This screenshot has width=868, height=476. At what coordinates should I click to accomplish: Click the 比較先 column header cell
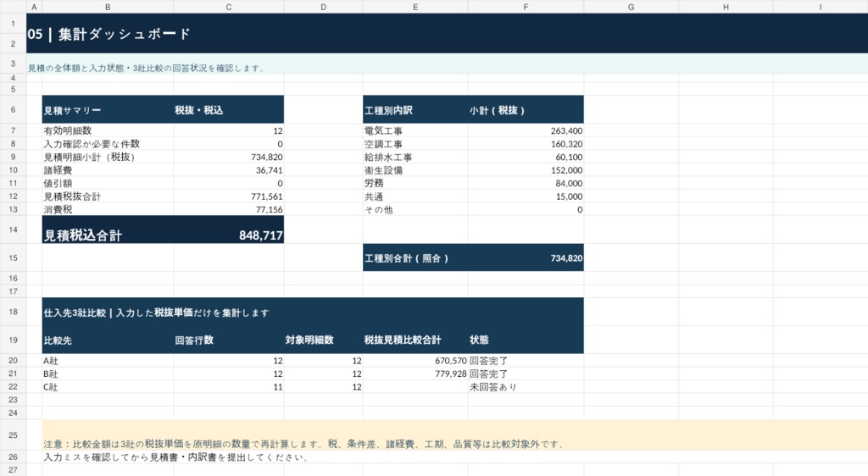point(108,340)
